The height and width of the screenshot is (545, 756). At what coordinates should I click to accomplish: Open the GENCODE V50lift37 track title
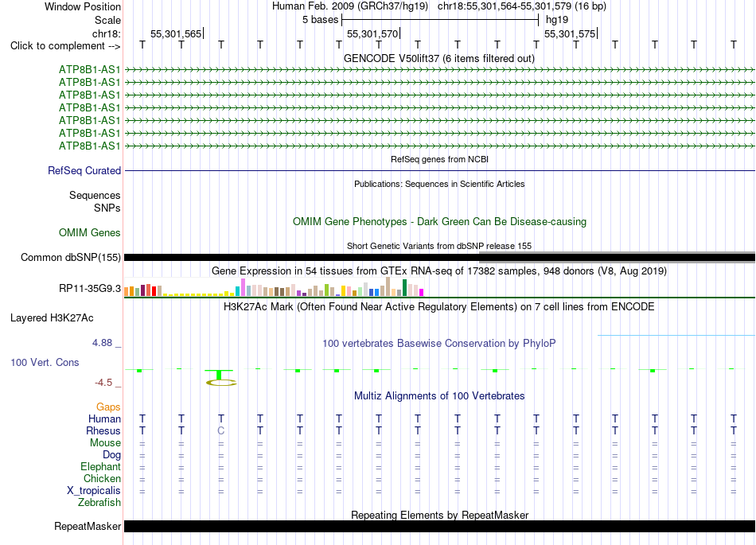pyautogui.click(x=439, y=58)
